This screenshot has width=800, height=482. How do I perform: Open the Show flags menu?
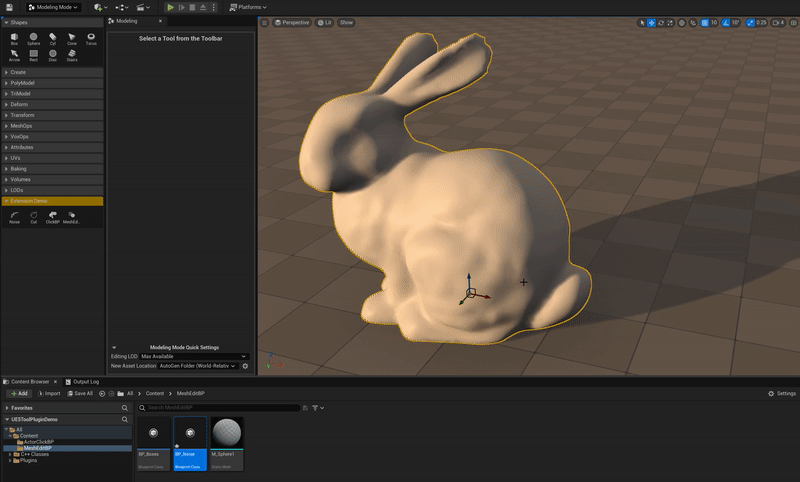click(346, 22)
